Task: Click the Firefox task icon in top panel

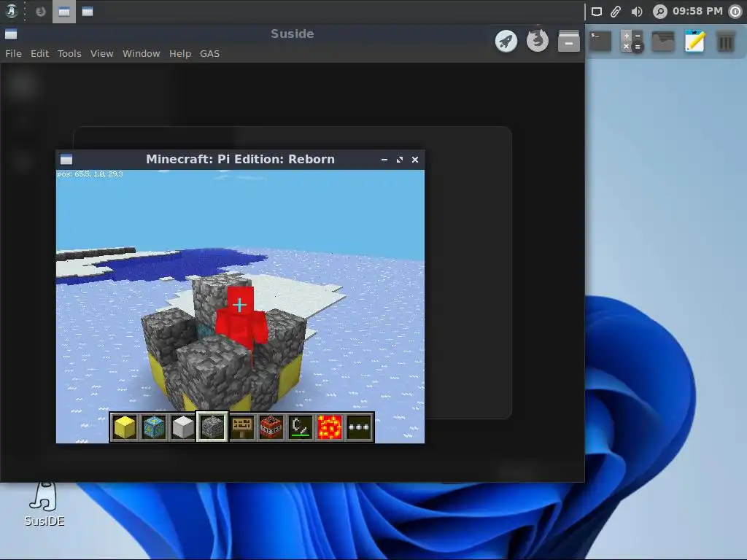Action: 41,12
